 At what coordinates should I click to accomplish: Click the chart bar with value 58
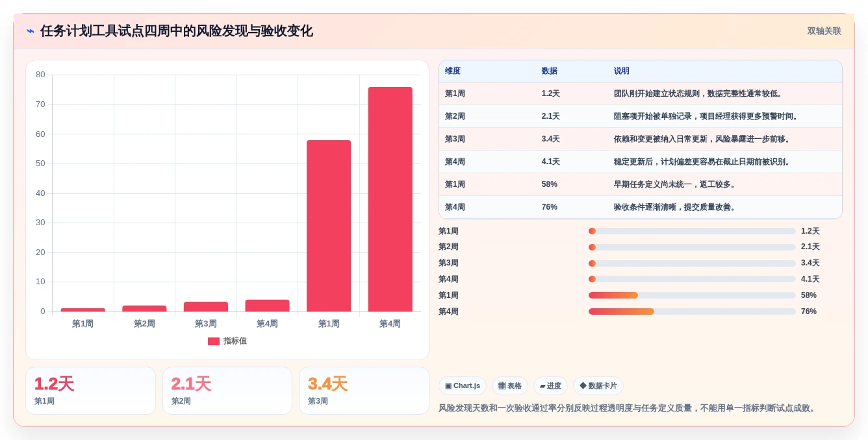(x=329, y=226)
